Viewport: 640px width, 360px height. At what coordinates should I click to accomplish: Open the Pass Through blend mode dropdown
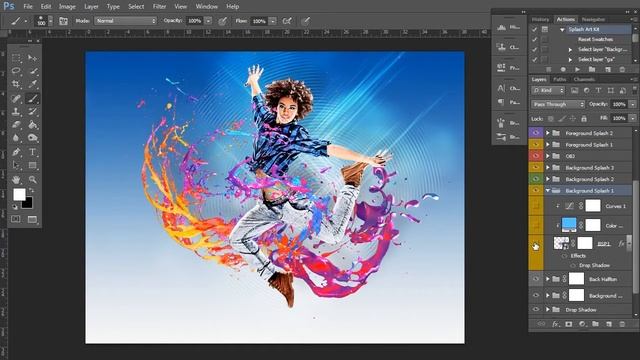point(558,104)
